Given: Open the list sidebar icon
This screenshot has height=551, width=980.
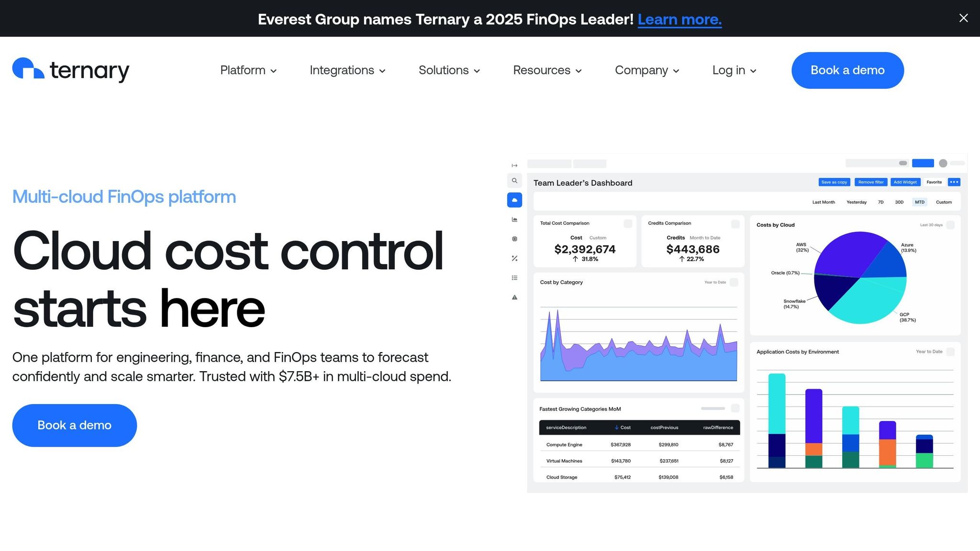Looking at the screenshot, I should pos(514,278).
